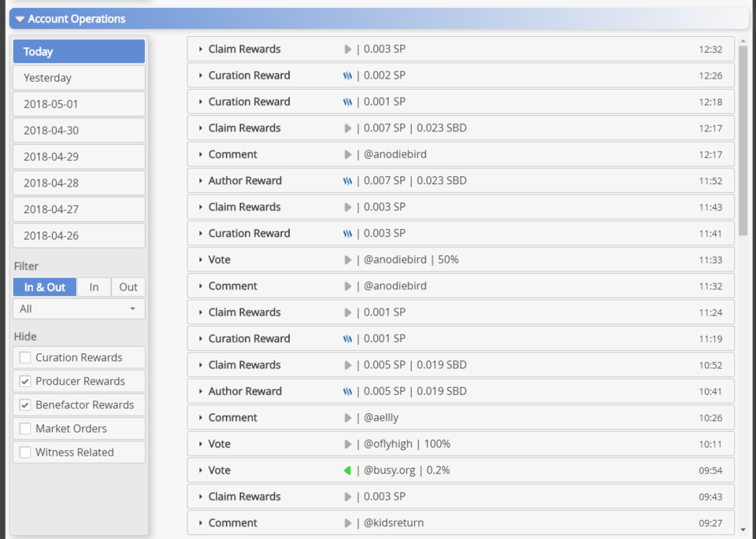Open the All filter dropdown
Viewport: 756px width, 539px height.
coord(79,309)
